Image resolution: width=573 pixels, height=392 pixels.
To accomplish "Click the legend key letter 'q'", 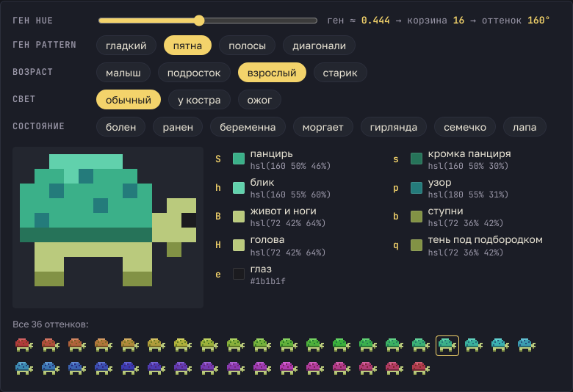I will [396, 245].
